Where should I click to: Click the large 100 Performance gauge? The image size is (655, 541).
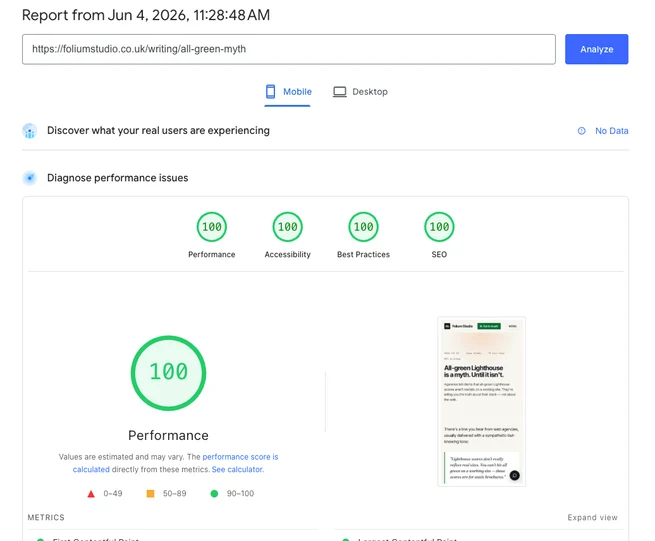pyautogui.click(x=168, y=373)
